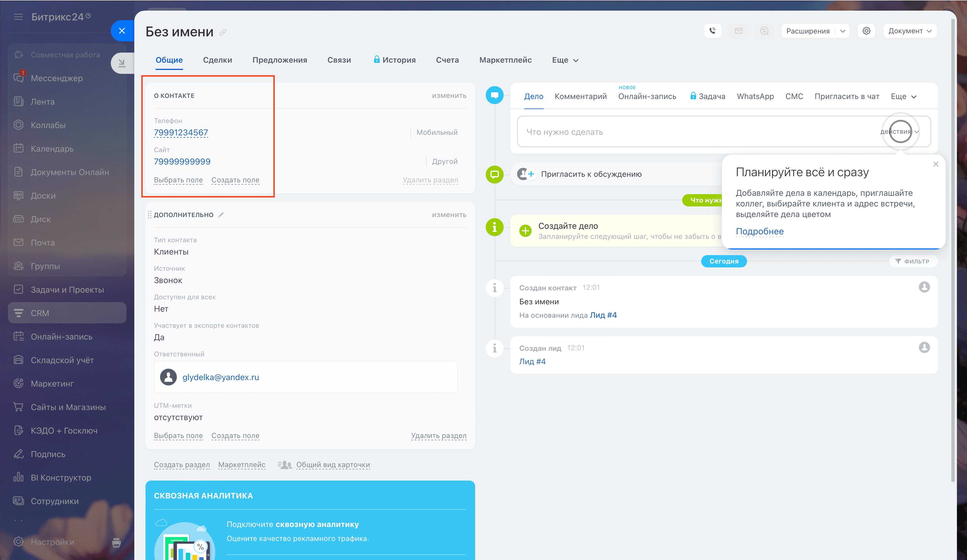
Task: Expand the действия dropdown in task field
Action: click(900, 131)
